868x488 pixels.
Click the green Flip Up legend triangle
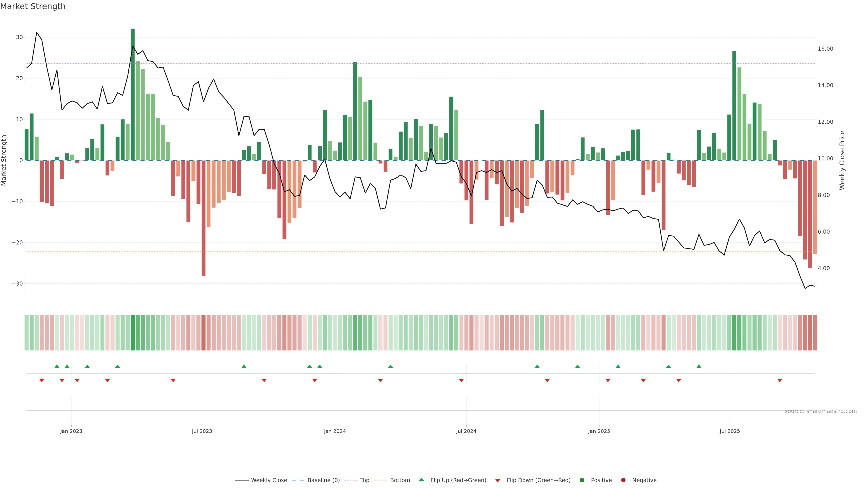[421, 480]
